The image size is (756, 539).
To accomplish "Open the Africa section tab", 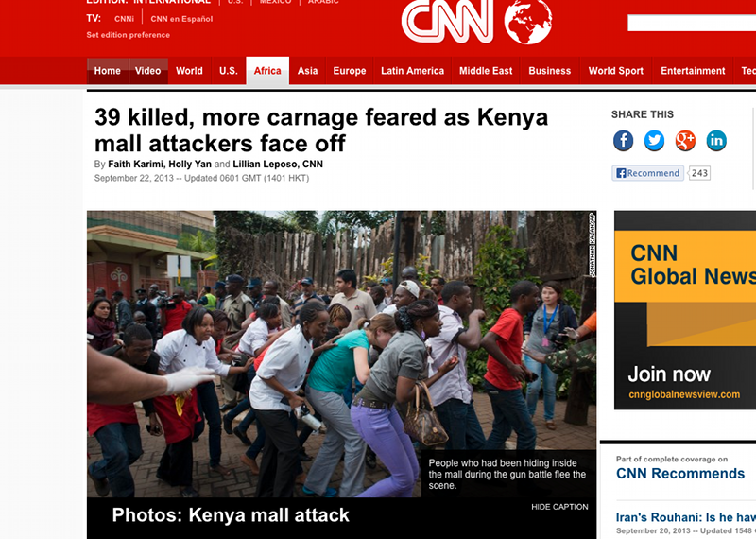I will tap(267, 71).
